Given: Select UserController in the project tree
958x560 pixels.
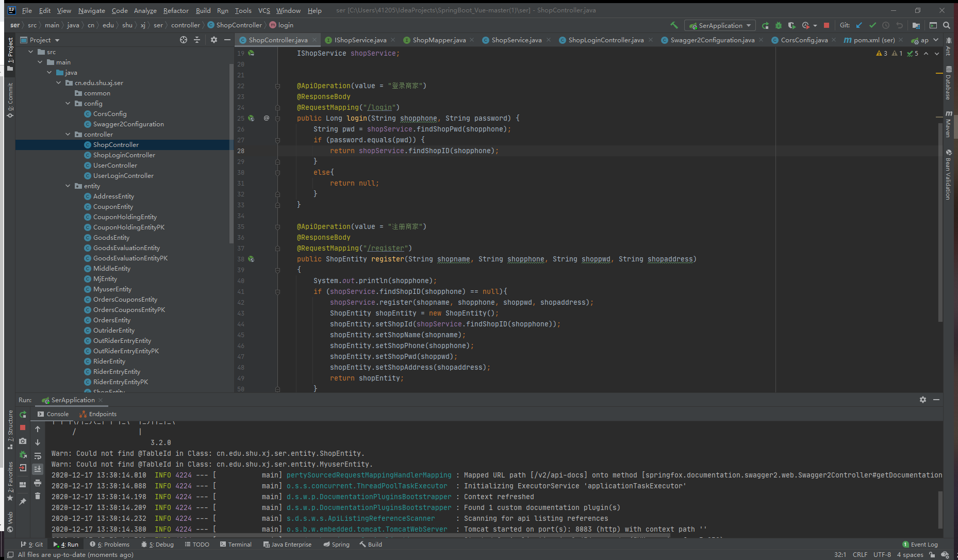Looking at the screenshot, I should pyautogui.click(x=115, y=166).
